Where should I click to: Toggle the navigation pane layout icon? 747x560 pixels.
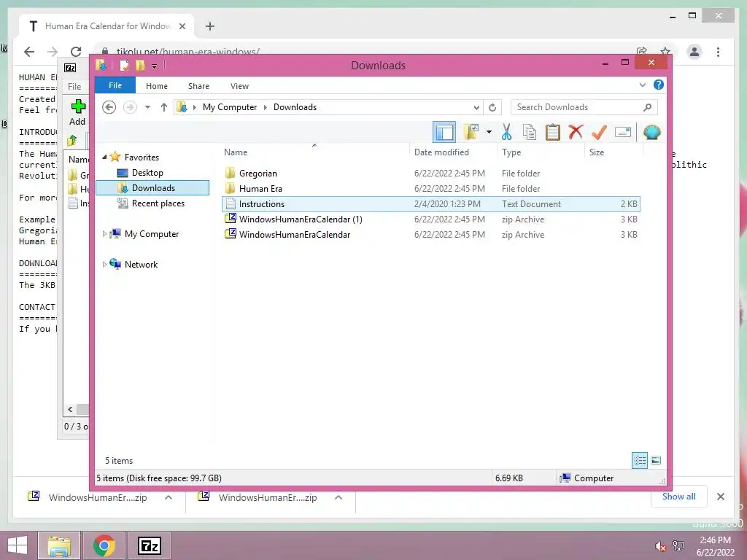point(444,132)
